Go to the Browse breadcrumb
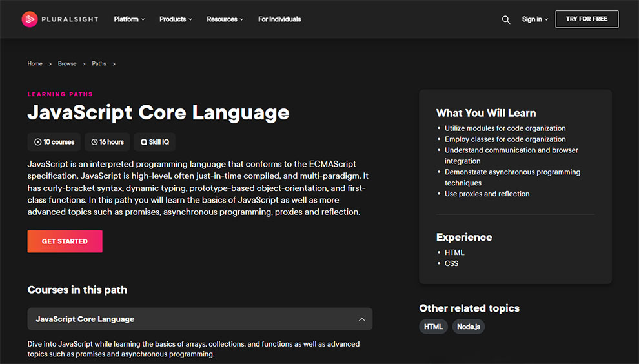This screenshot has height=364, width=639. (x=67, y=64)
